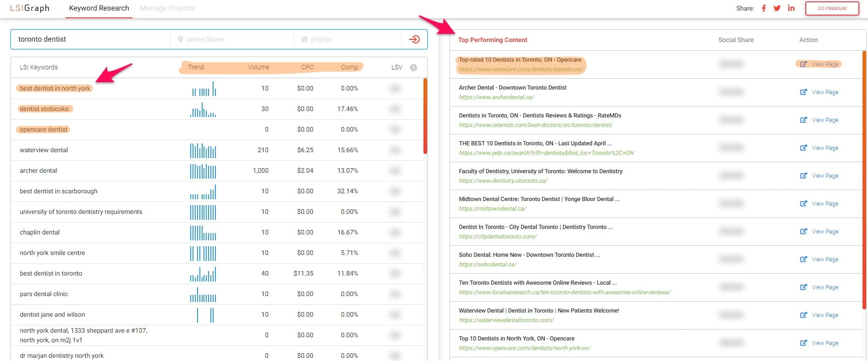Select keyword pars dental clinic
Image resolution: width=868 pixels, height=361 pixels.
pos(44,294)
